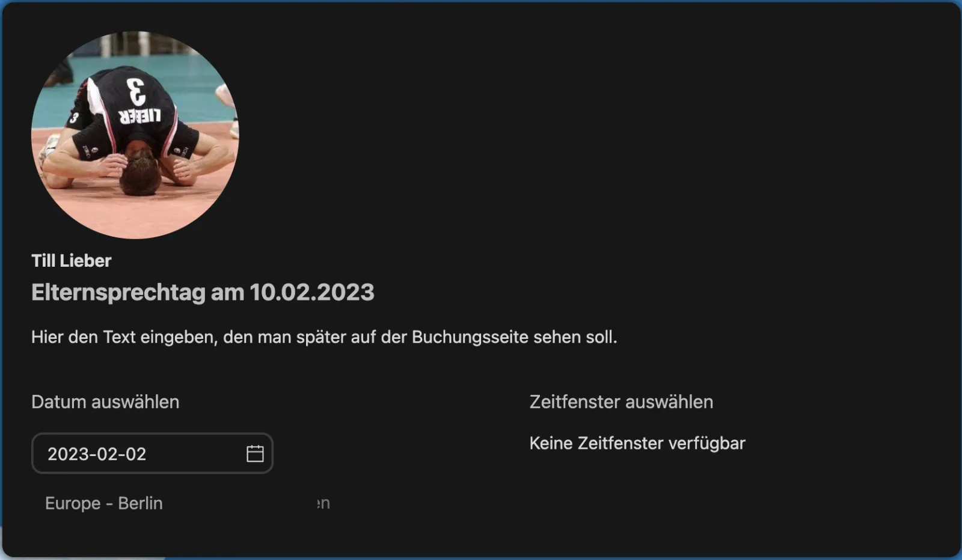Click the calendar icon beside the date
This screenshot has height=560, width=962.
[x=255, y=453]
